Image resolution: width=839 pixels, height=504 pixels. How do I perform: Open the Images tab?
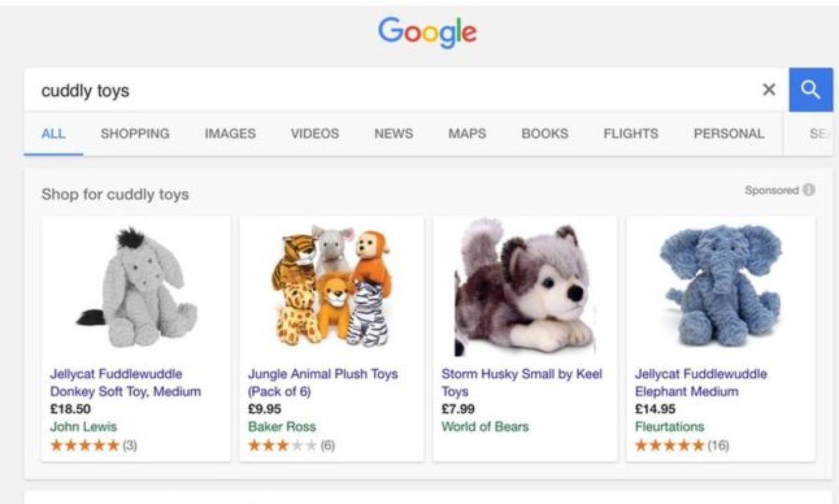click(230, 134)
